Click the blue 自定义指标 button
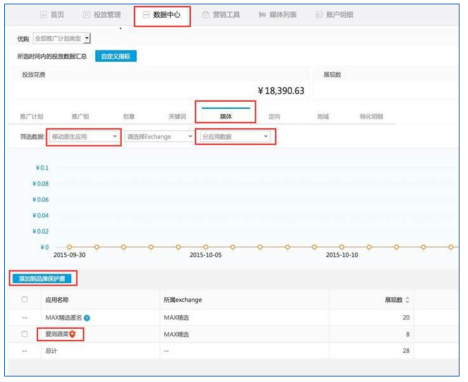The width and height of the screenshot is (468, 382). point(116,56)
